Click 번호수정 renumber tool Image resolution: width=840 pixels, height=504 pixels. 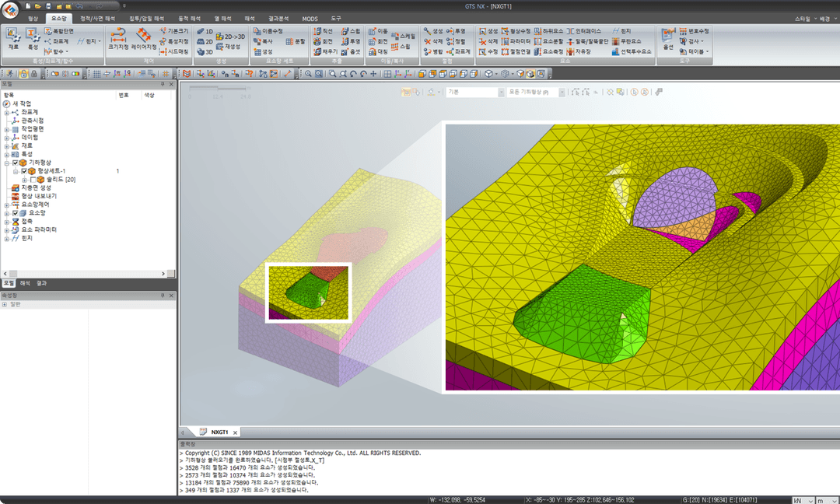[x=695, y=31]
